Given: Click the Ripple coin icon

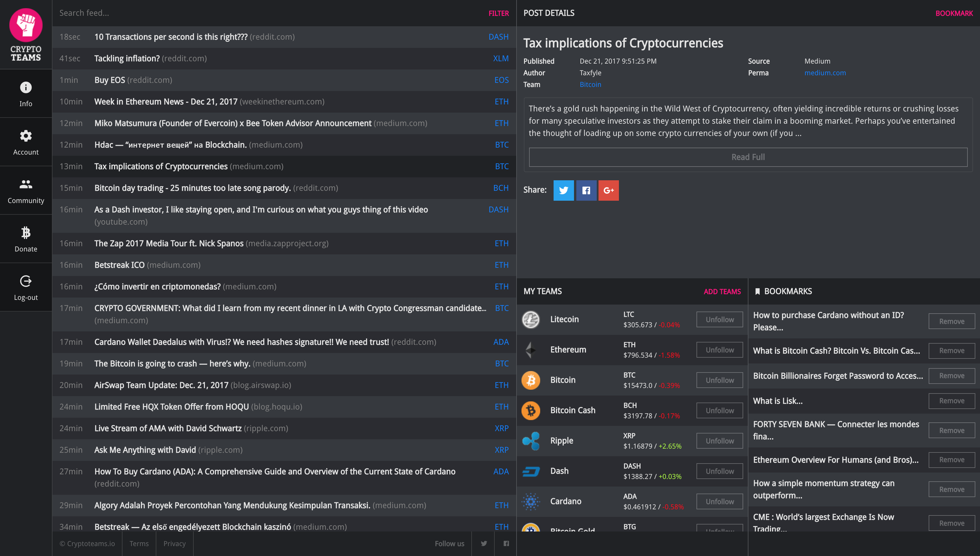Looking at the screenshot, I should (531, 441).
